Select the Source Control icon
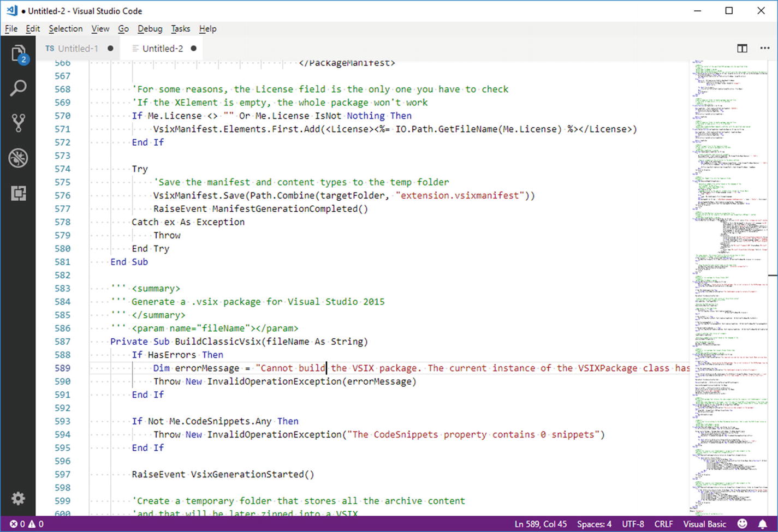 (19, 122)
